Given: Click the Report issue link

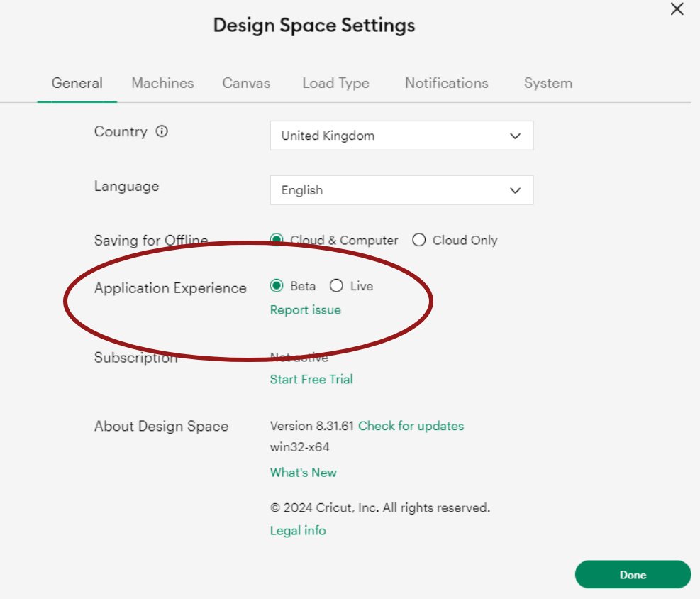Looking at the screenshot, I should (305, 309).
